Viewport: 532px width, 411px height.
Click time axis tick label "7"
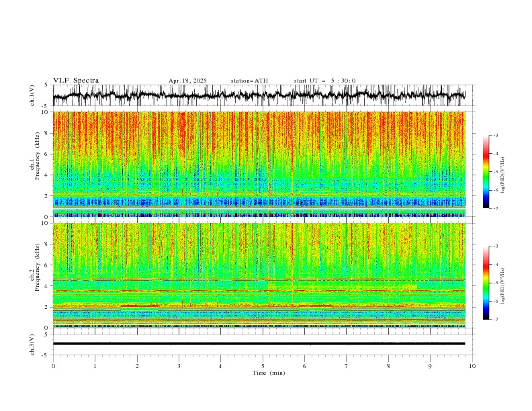(347, 366)
